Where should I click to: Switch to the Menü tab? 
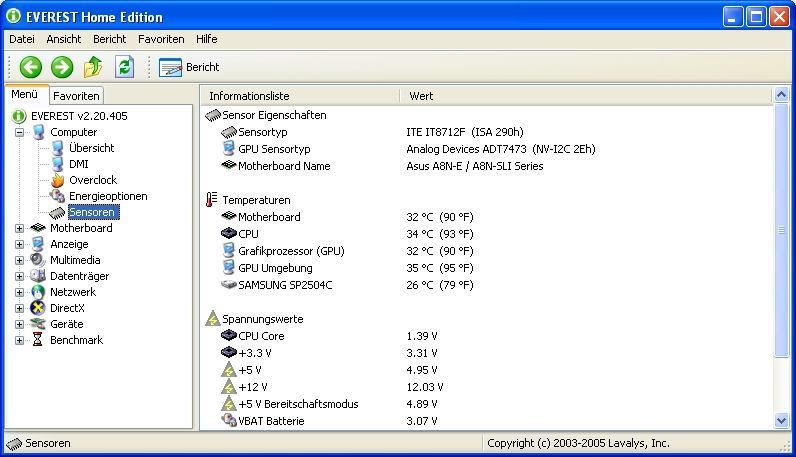tap(25, 94)
